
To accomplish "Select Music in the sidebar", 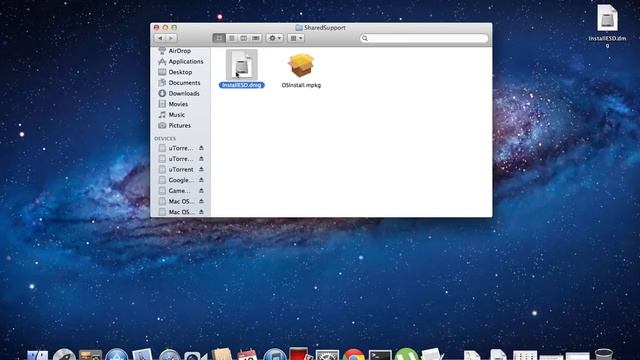I will click(x=176, y=115).
